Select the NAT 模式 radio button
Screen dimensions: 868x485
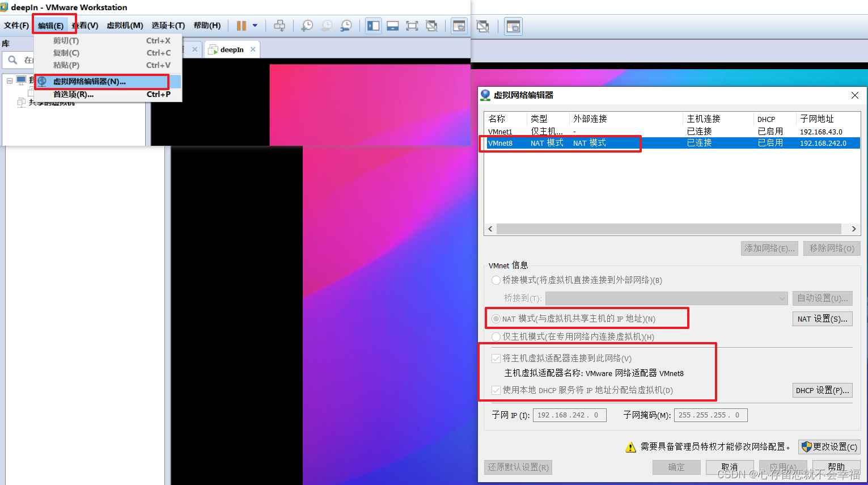(496, 319)
